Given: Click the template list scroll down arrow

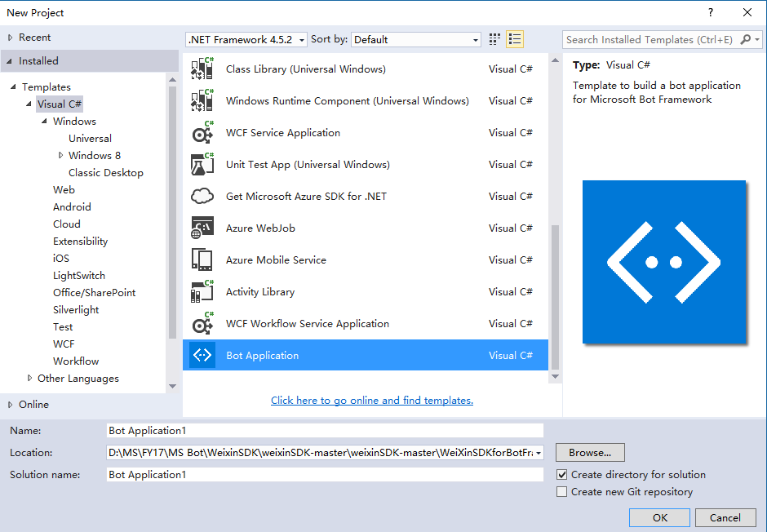Looking at the screenshot, I should [555, 376].
